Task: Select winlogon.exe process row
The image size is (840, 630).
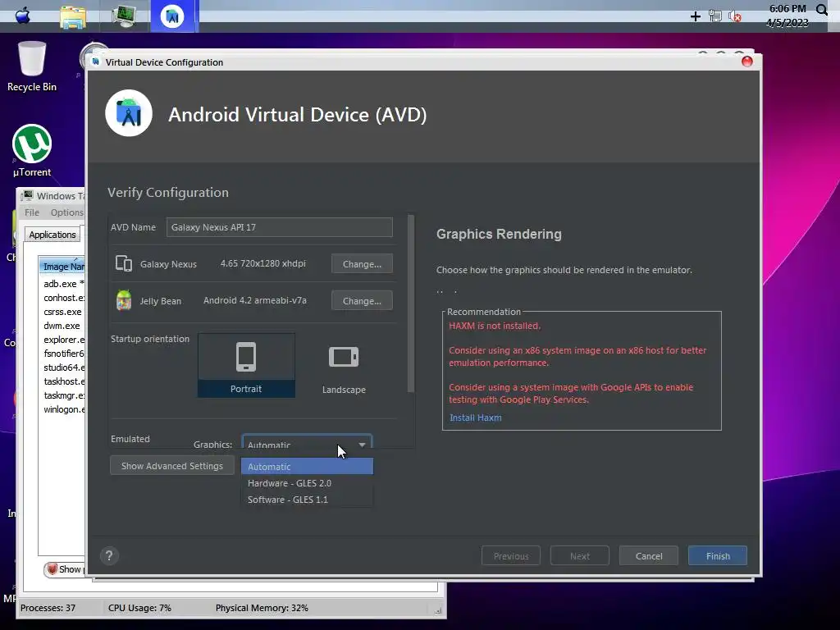Action: tap(62, 409)
